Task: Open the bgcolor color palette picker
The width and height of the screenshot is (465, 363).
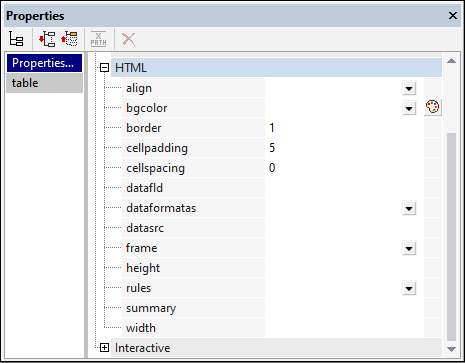Action: click(x=433, y=107)
